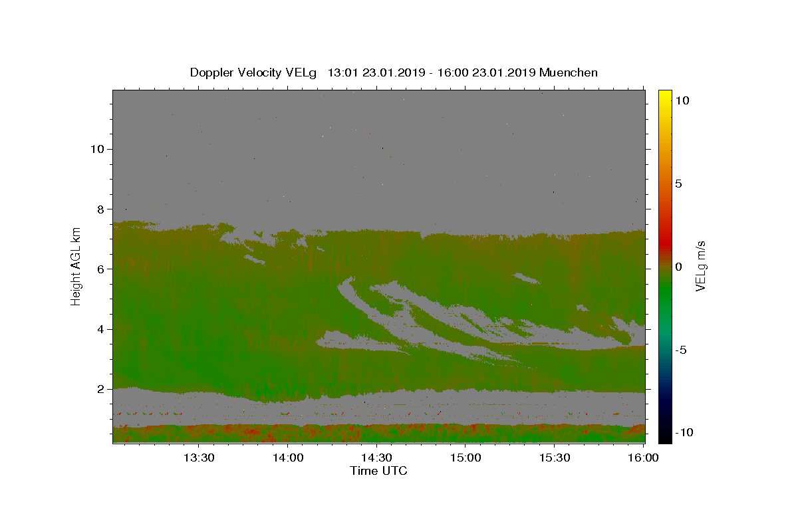This screenshot has height=532, width=798.
Task: Click the colorbar '10' value label
Action: [682, 100]
